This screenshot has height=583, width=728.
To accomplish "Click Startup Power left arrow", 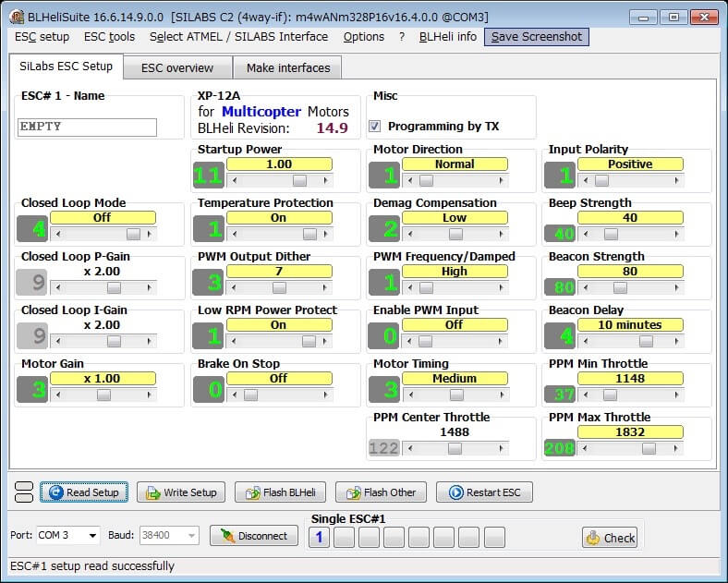I will click(x=235, y=180).
